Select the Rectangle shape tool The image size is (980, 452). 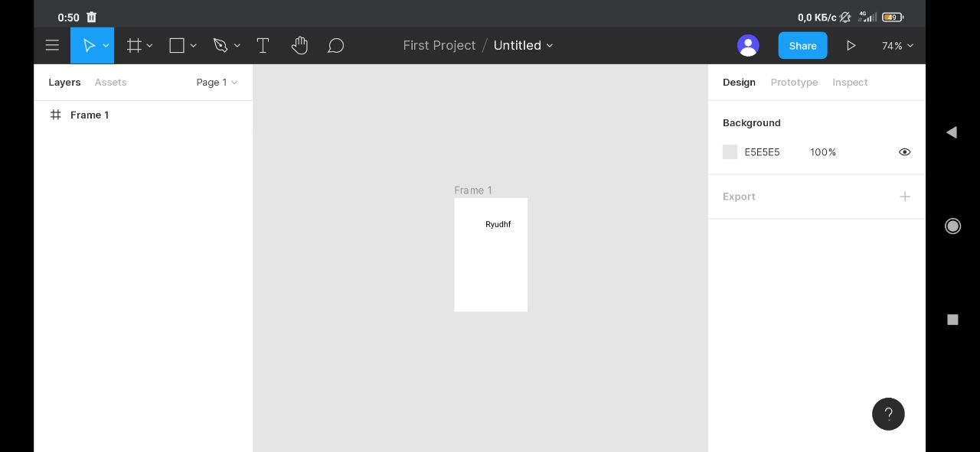(177, 46)
